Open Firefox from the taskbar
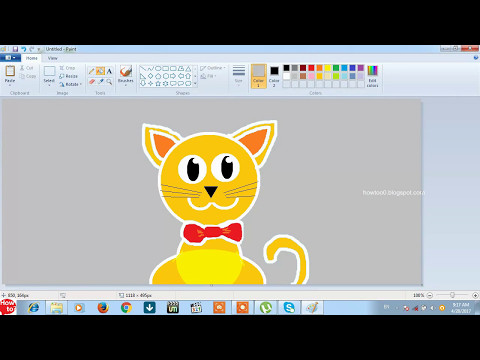This screenshot has width=480, height=360. (x=103, y=307)
